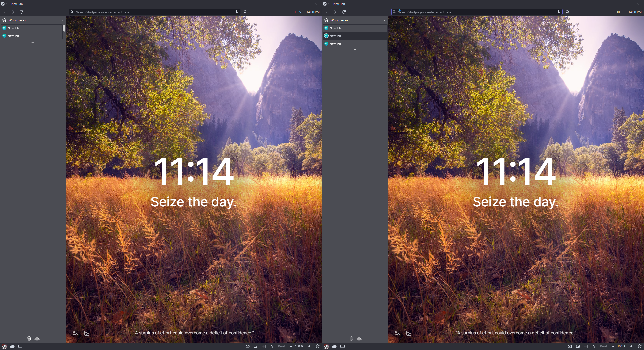Open new tab page customization sliders, left window

[75, 333]
